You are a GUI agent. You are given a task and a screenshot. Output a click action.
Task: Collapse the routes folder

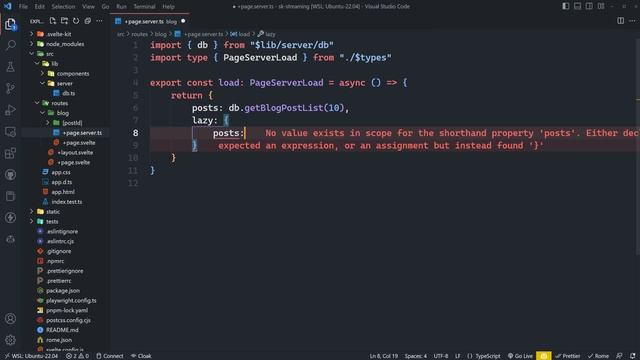(37, 103)
